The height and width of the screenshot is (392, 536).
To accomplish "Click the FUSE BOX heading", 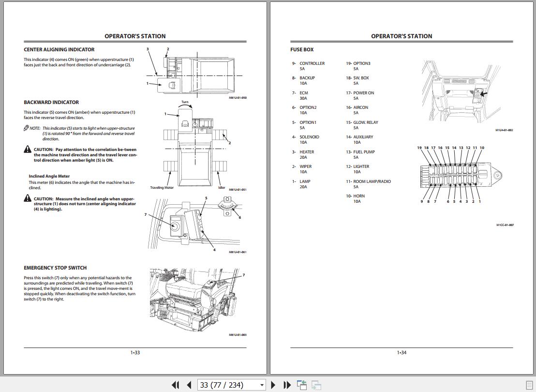I will click(x=302, y=49).
